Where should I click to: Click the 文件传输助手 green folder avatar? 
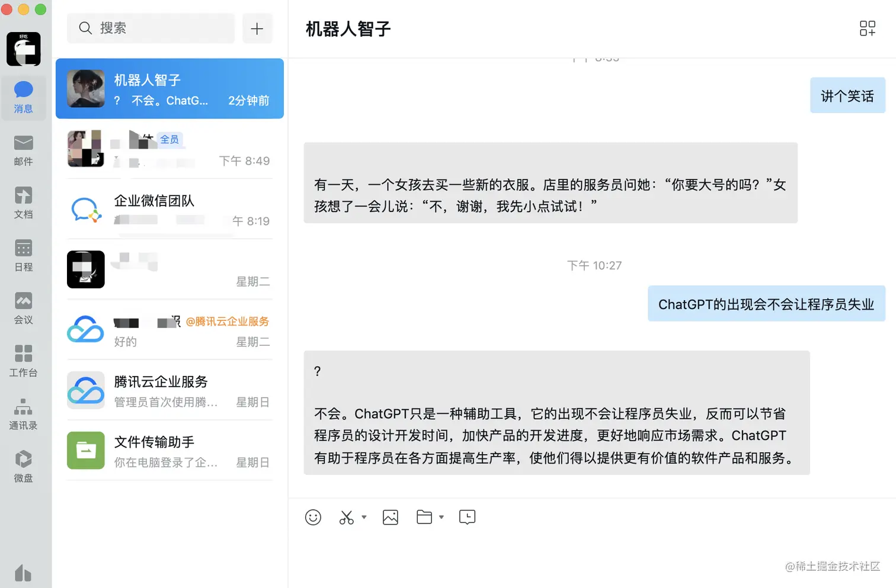tap(86, 451)
